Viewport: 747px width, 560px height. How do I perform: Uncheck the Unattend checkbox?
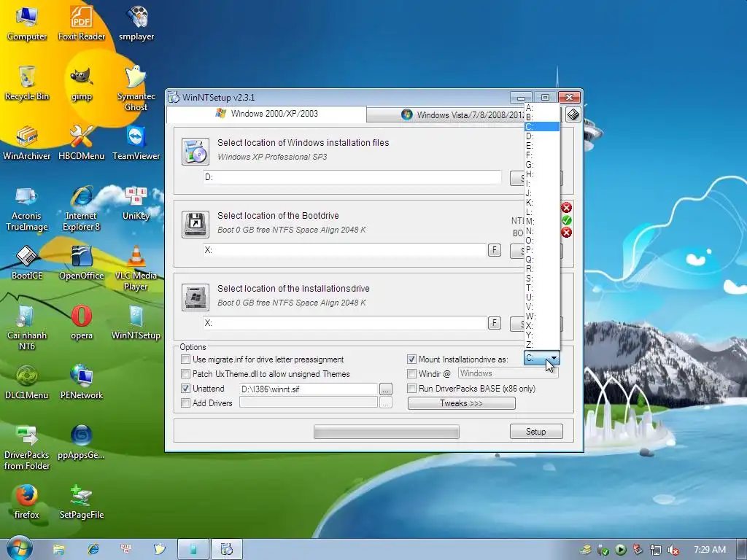[x=186, y=388]
